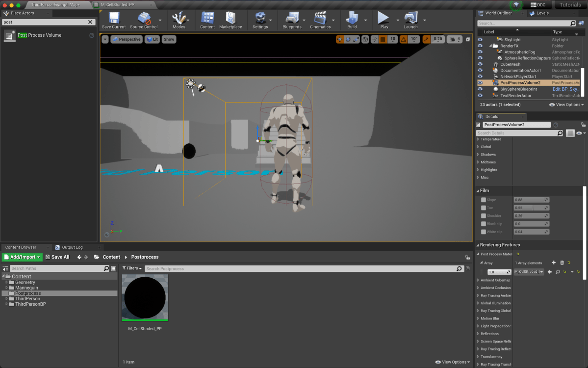The image size is (588, 368).
Task: Click the Add/Import button
Action: [x=22, y=257]
